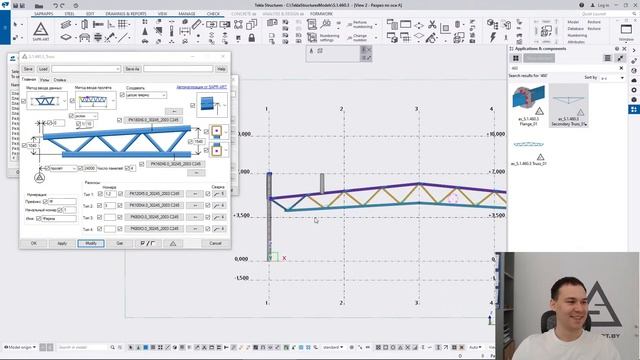640x360 pixels.
Task: Toggle the checkbox beside the 1540 height field
Action: pos(190,142)
